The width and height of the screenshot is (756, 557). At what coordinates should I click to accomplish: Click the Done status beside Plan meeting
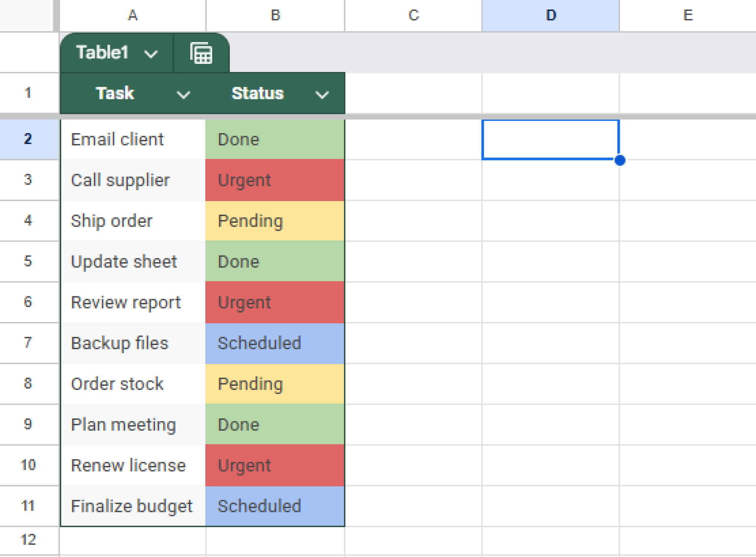[x=275, y=424]
